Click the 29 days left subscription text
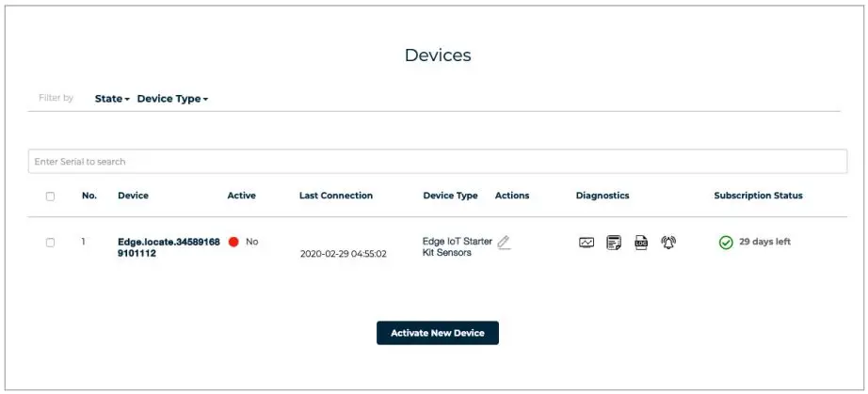The image size is (868, 394). point(764,242)
